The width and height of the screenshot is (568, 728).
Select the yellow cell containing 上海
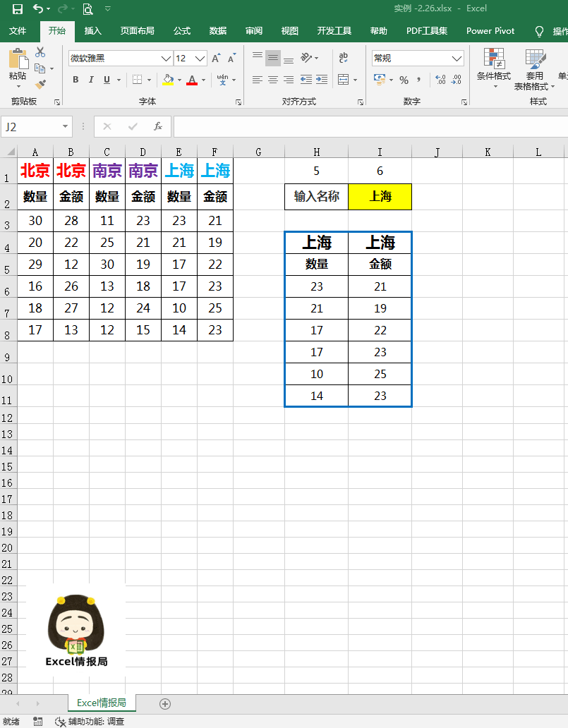pyautogui.click(x=380, y=197)
